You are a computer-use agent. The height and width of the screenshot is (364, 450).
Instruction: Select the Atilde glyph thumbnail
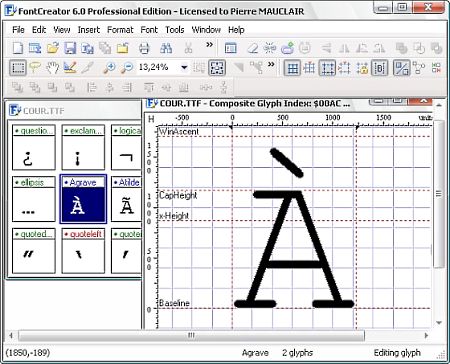[126, 199]
